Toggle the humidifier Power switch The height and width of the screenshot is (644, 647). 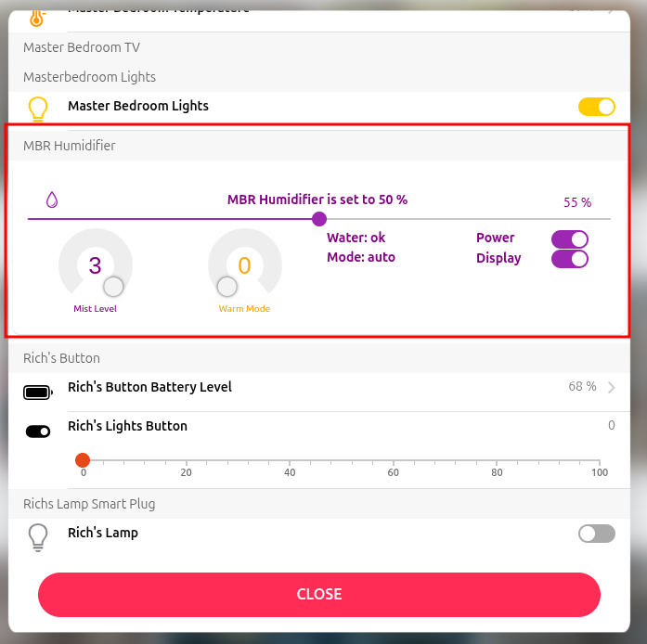pyautogui.click(x=570, y=238)
